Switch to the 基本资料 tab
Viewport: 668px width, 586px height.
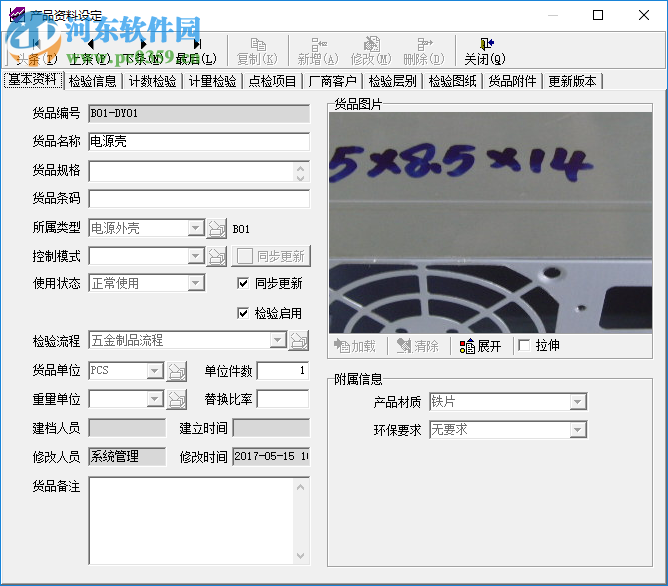33,80
